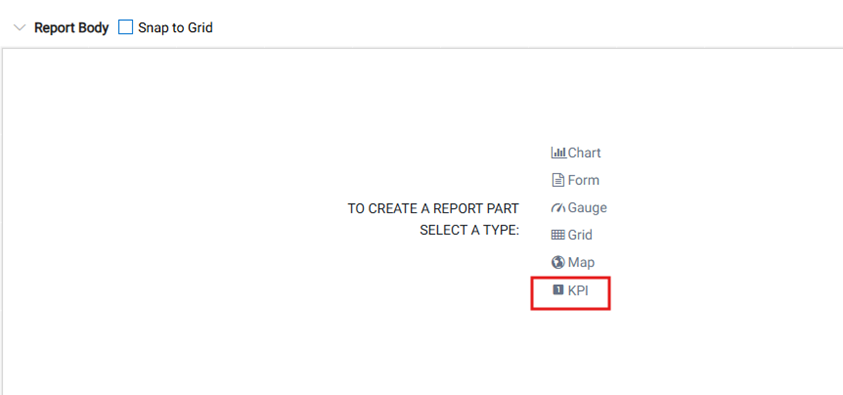Choose the Map report part type
Screen dimensions: 843x395
(581, 262)
